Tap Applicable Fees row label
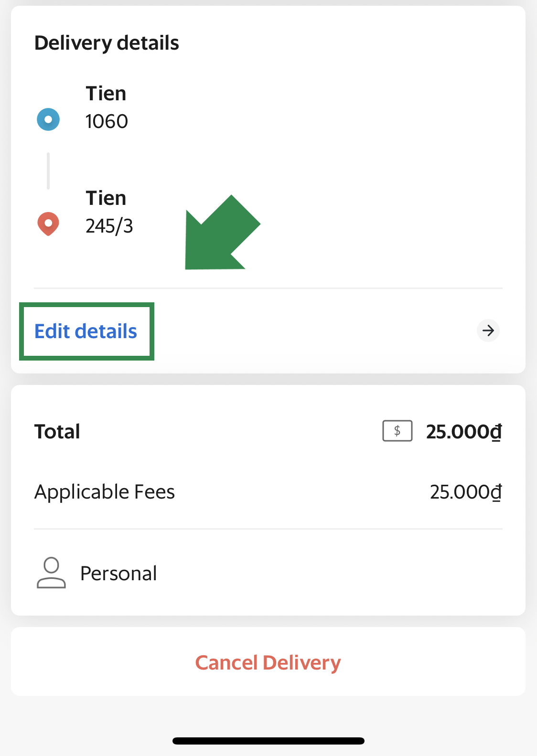The width and height of the screenshot is (537, 756). pos(105,492)
